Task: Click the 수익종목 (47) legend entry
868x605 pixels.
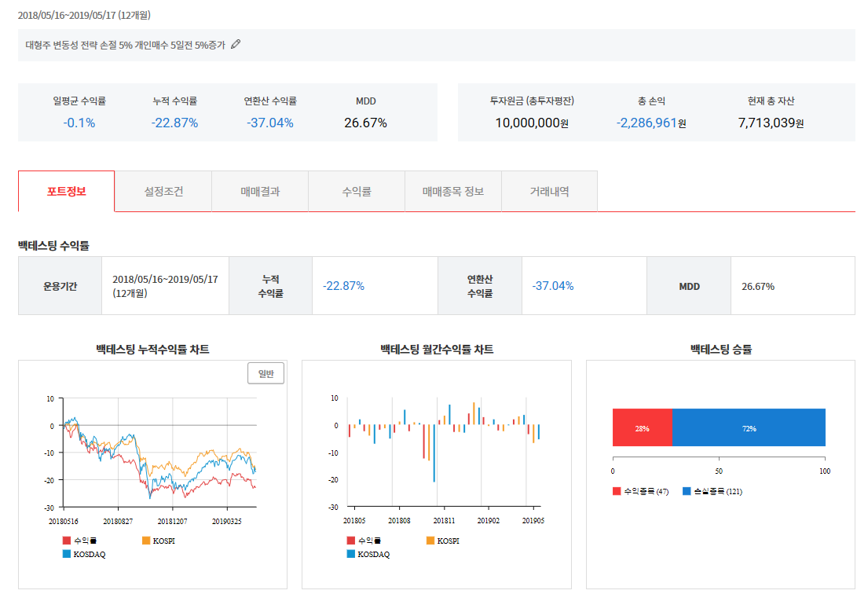Action: pos(641,492)
